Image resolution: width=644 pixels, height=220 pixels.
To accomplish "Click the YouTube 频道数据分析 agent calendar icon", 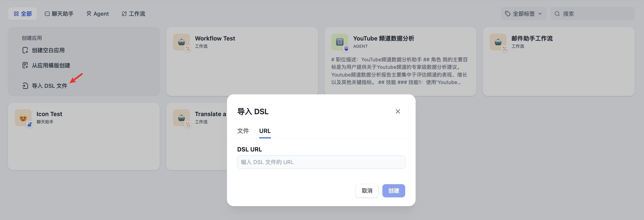I will [340, 42].
